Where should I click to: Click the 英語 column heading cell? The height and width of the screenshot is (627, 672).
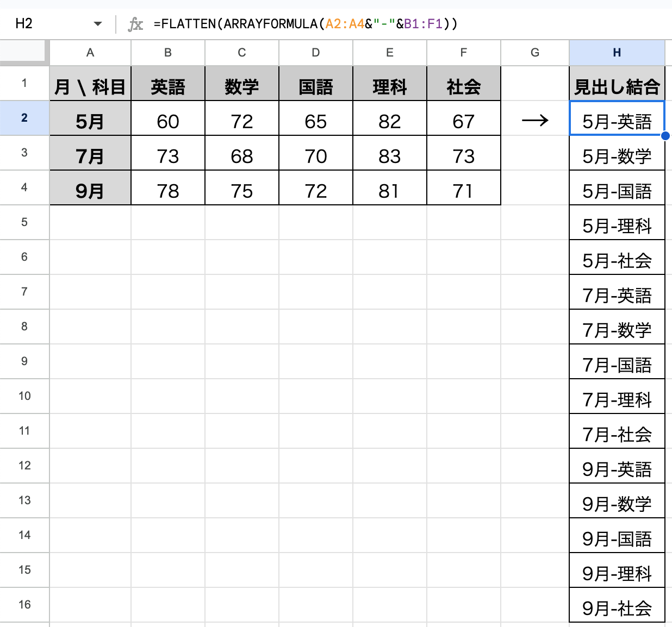click(167, 84)
